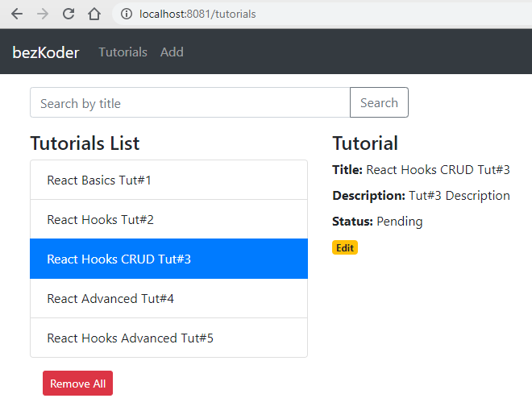The height and width of the screenshot is (419, 532).
Task: Click the Tutorial detail heading
Action: click(365, 143)
